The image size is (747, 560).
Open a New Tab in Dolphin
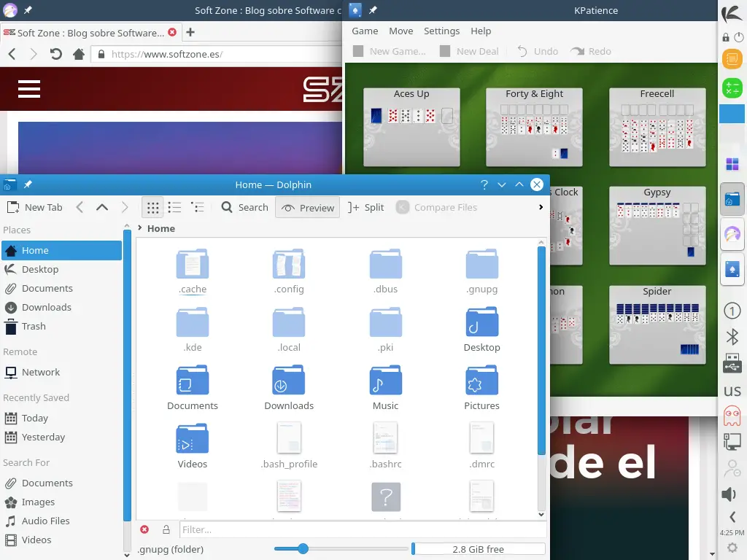click(35, 208)
